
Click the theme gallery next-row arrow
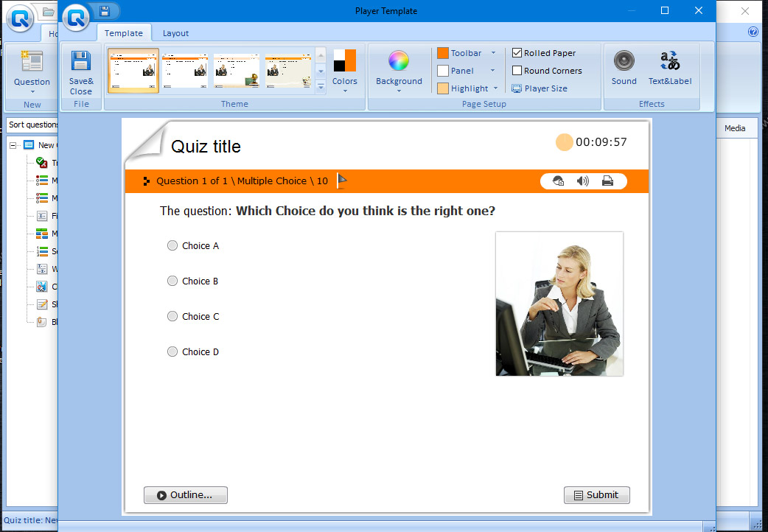pyautogui.click(x=321, y=71)
